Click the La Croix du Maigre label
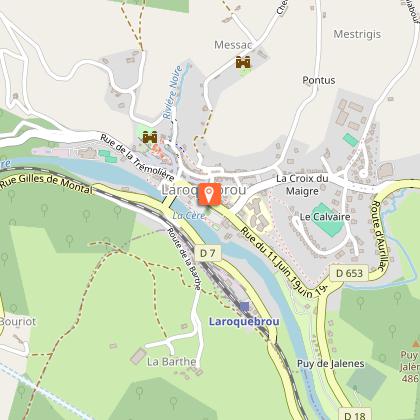 pos(302,185)
